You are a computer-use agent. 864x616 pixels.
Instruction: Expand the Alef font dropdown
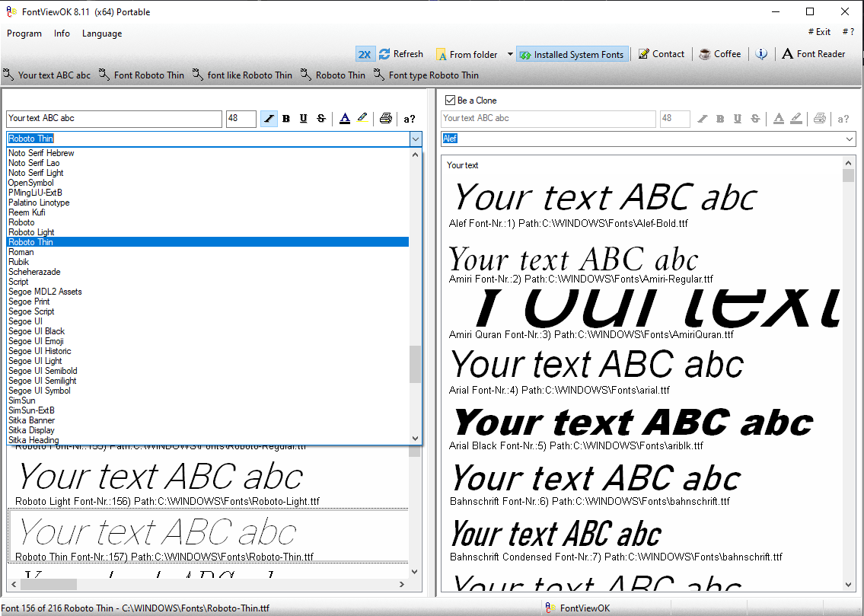coord(849,139)
